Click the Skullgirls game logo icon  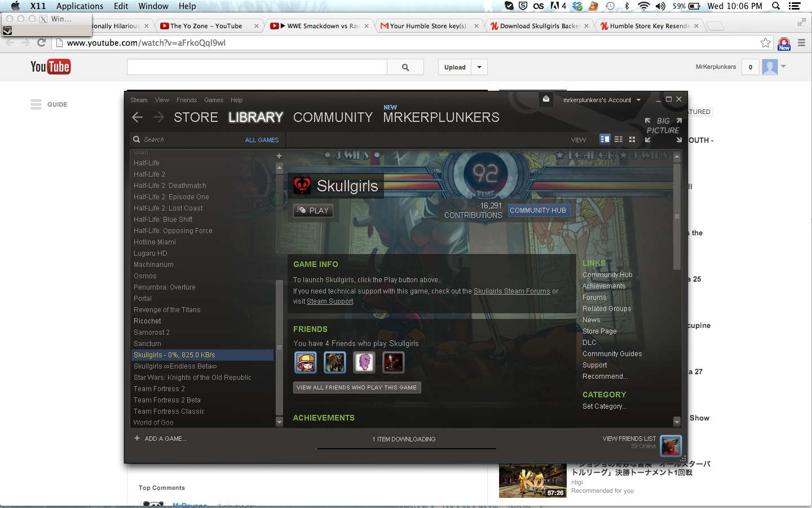coord(302,185)
